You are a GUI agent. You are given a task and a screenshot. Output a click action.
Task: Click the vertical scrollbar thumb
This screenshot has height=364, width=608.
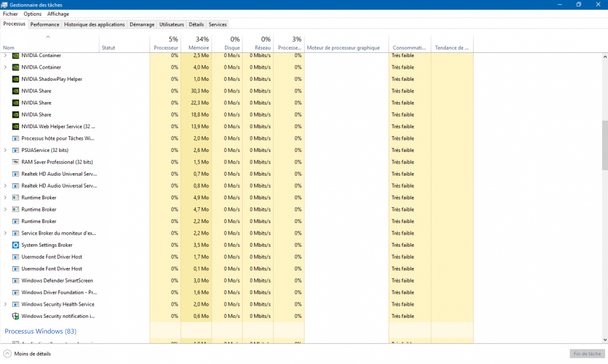604,145
